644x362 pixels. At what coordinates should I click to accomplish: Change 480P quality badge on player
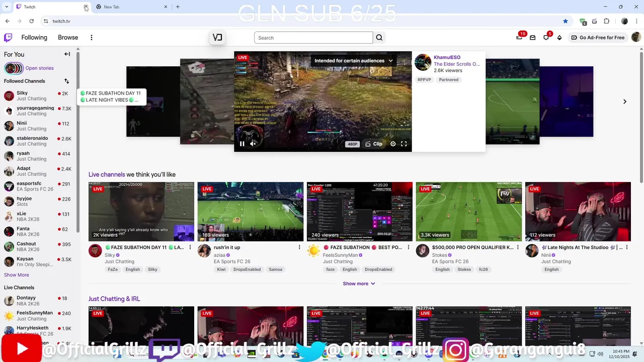click(x=352, y=144)
